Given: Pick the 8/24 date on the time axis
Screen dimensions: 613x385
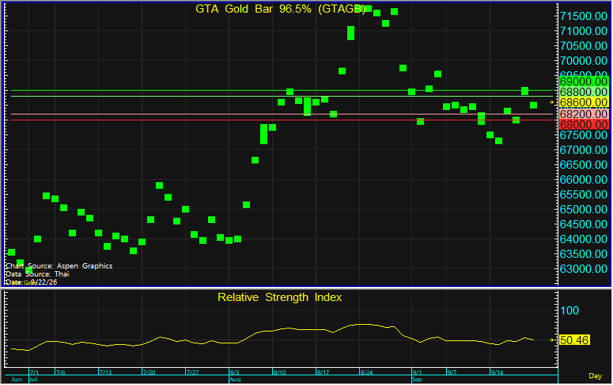Looking at the screenshot, I should (366, 372).
